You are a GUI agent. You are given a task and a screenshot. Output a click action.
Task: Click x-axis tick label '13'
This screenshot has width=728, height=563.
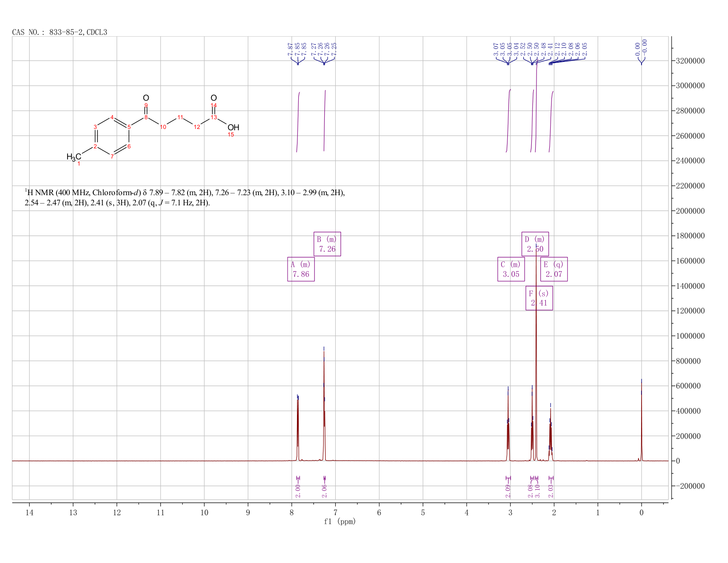[73, 512]
